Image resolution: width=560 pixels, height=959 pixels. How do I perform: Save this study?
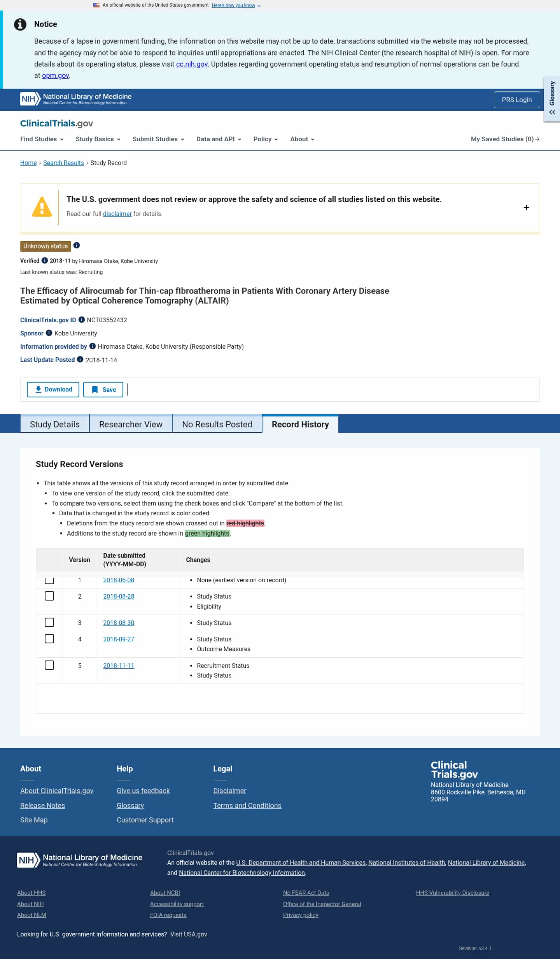(103, 390)
